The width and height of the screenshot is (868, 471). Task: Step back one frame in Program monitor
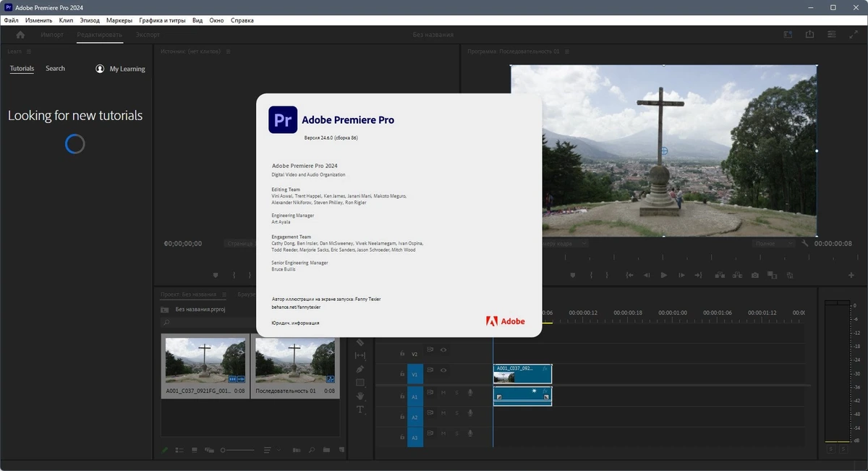[647, 275]
